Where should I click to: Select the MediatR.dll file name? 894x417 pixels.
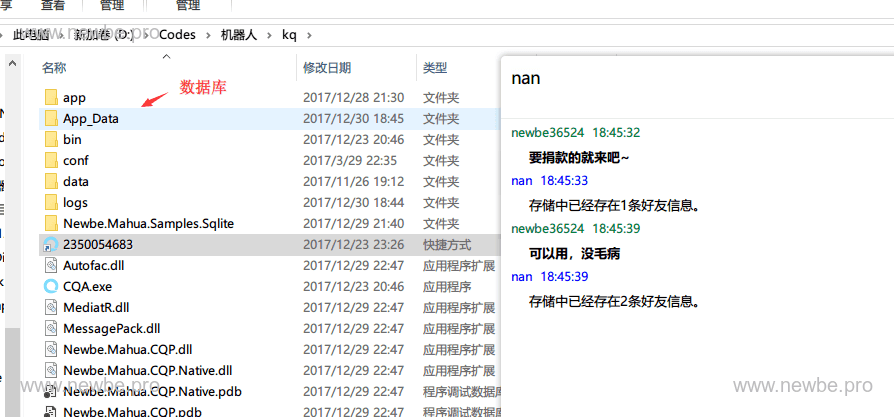pos(96,307)
